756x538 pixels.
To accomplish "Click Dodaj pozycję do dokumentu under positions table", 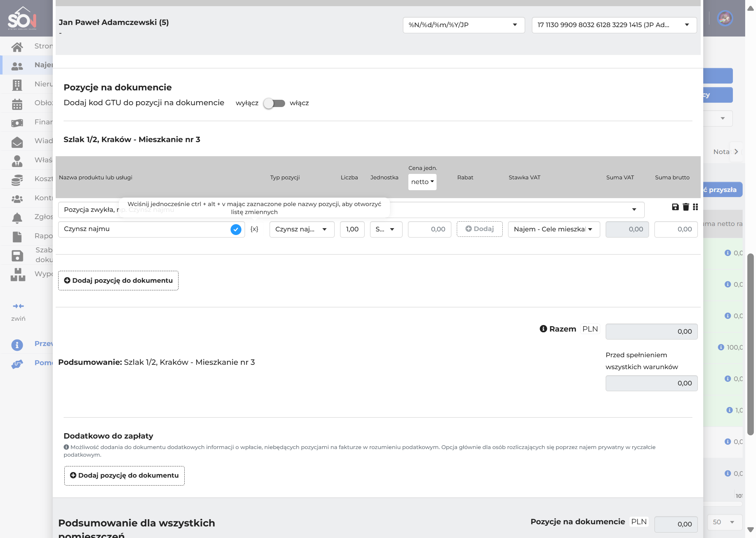I will (x=118, y=281).
